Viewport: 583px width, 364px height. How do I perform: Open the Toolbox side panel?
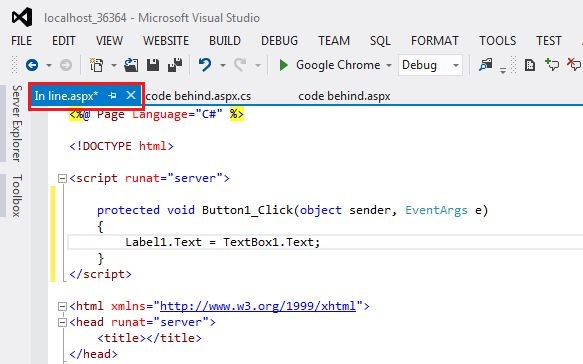click(x=17, y=196)
